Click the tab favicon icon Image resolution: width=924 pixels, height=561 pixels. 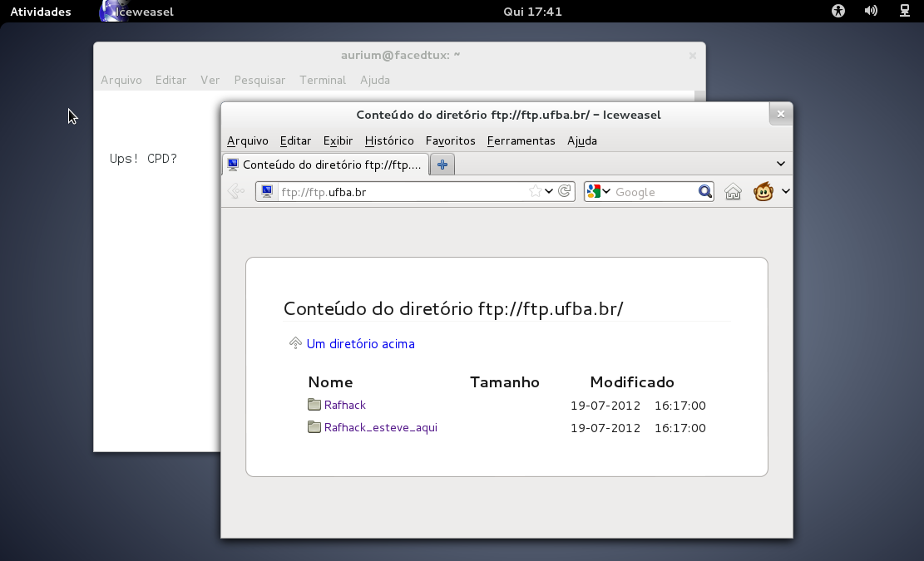(x=233, y=165)
